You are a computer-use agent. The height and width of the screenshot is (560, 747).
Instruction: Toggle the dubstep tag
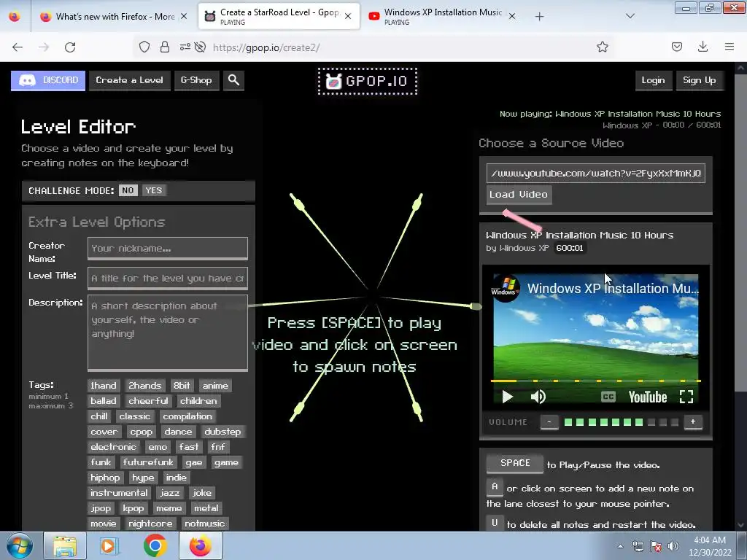tap(222, 432)
